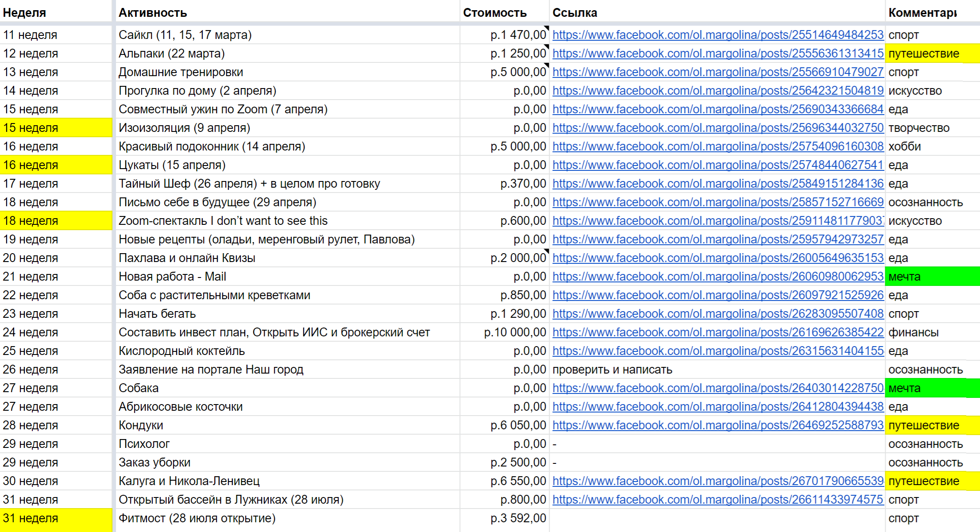Open Facebook link in the Альпаки row
This screenshot has width=980, height=532.
(718, 53)
